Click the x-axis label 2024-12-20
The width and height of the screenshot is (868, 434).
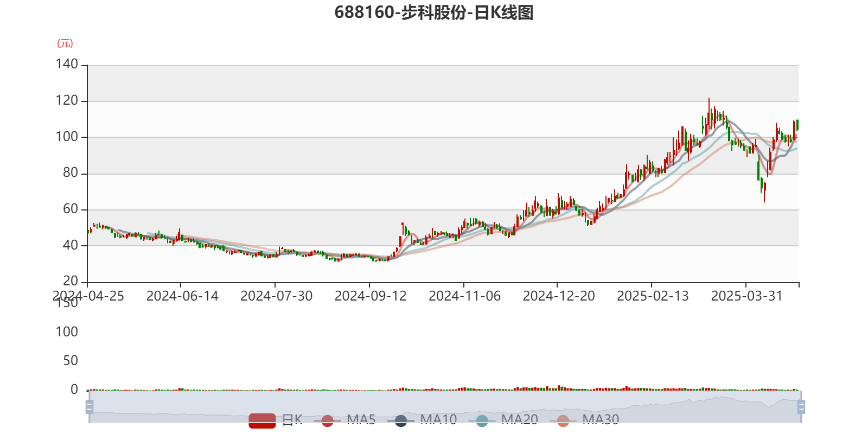(x=559, y=296)
